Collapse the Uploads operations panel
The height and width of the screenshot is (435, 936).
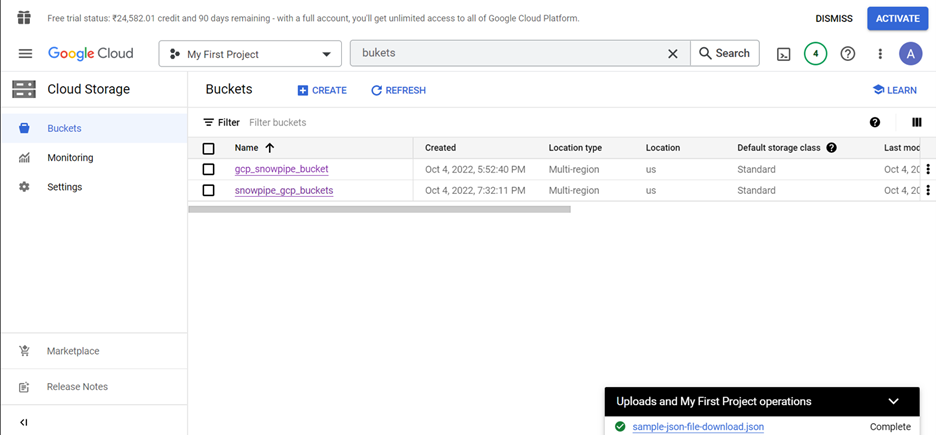[x=893, y=401]
